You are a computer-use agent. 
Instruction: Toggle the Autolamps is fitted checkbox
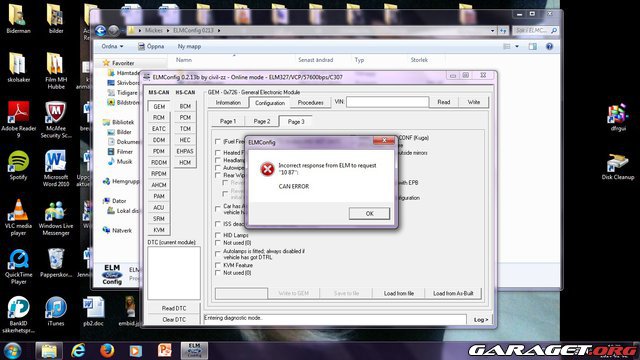218,254
